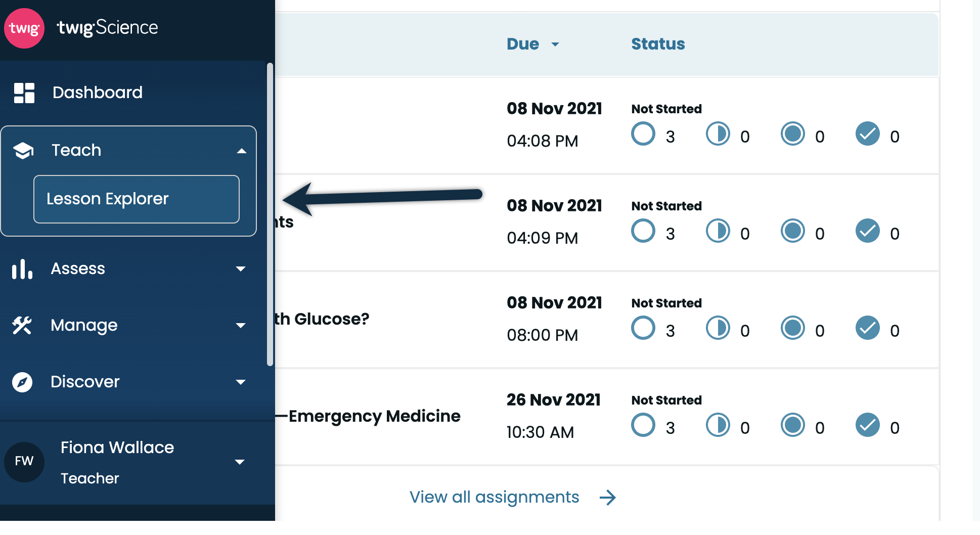The width and height of the screenshot is (980, 535).
Task: Click the Assess bar chart icon
Action: pos(22,269)
